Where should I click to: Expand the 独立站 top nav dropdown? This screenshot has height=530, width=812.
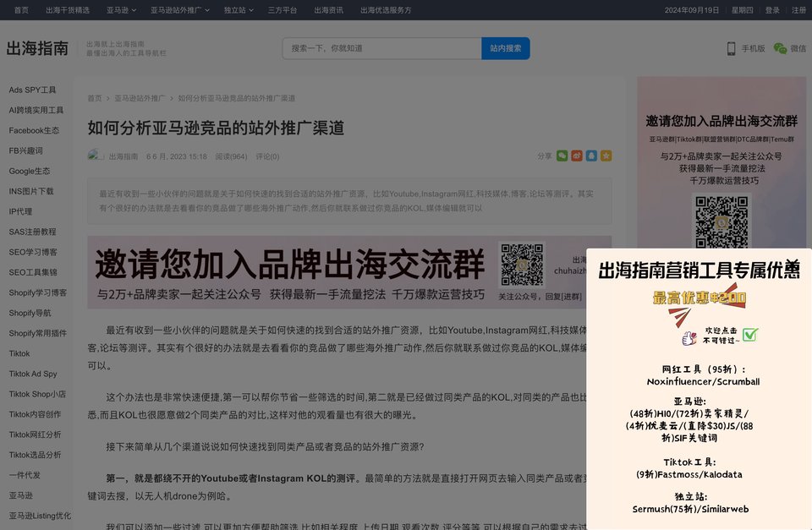tap(239, 10)
